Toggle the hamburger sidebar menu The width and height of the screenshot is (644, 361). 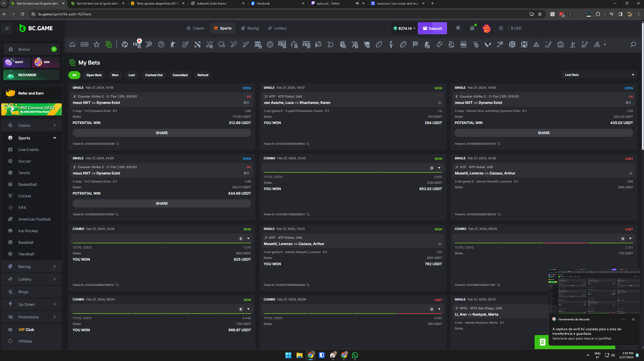pos(7,28)
